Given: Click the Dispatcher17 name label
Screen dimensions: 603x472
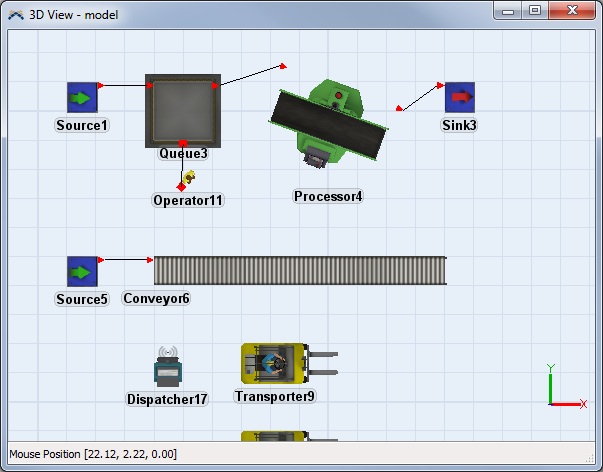Looking at the screenshot, I should [x=167, y=399].
